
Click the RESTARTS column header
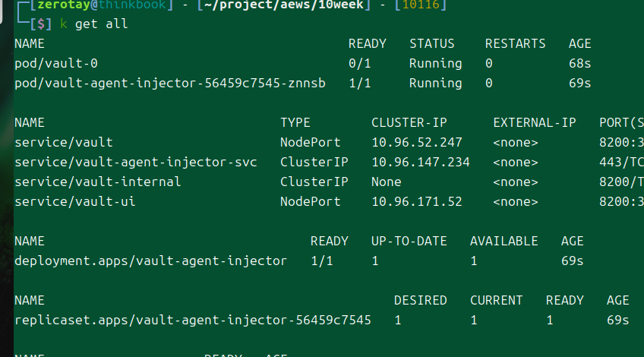516,43
